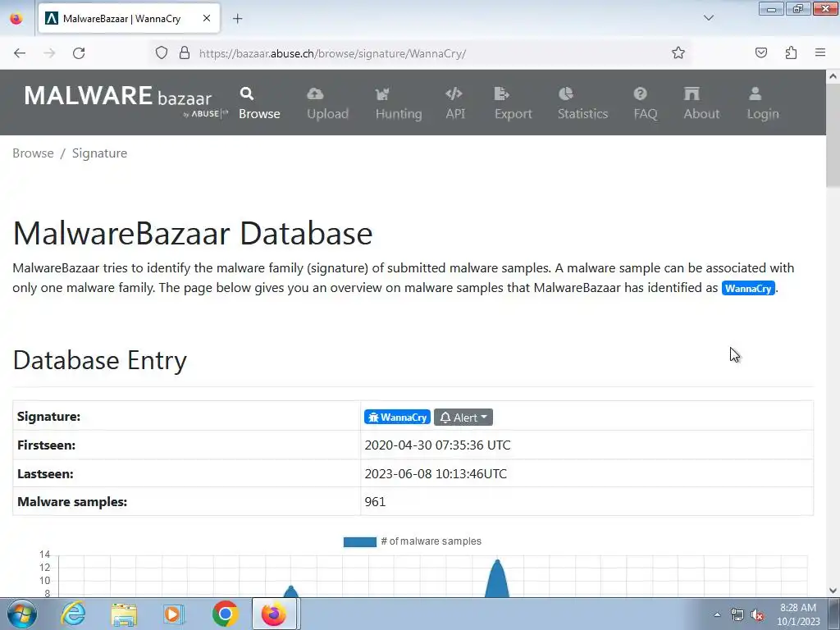840x630 pixels.
Task: Open tracking protection shield icon
Action: (162, 53)
